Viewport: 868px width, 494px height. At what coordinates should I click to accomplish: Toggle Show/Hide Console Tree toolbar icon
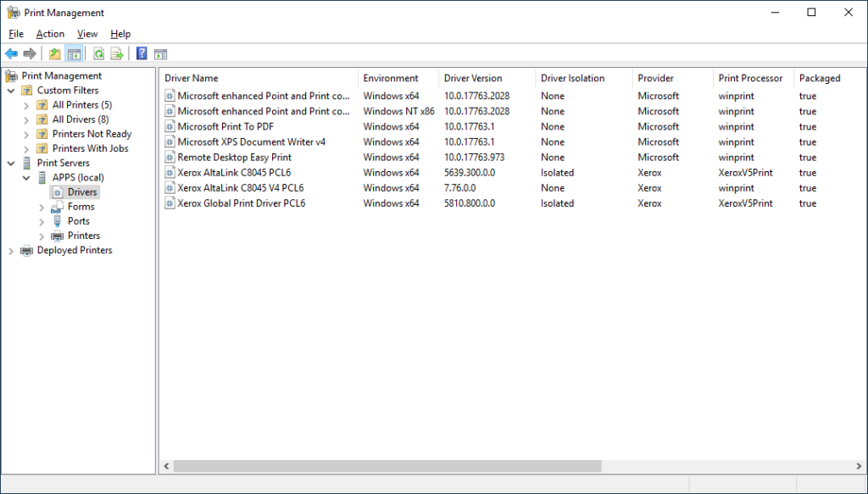75,54
